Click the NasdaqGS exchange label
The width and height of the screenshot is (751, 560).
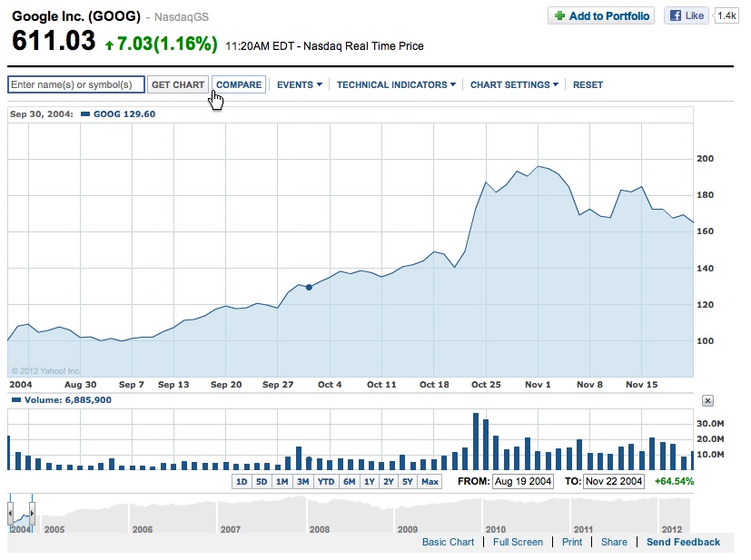point(182,16)
